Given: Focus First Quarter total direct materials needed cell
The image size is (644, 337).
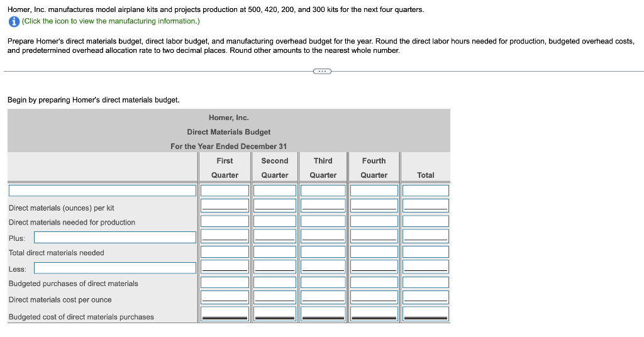Looking at the screenshot, I should pos(225,251).
